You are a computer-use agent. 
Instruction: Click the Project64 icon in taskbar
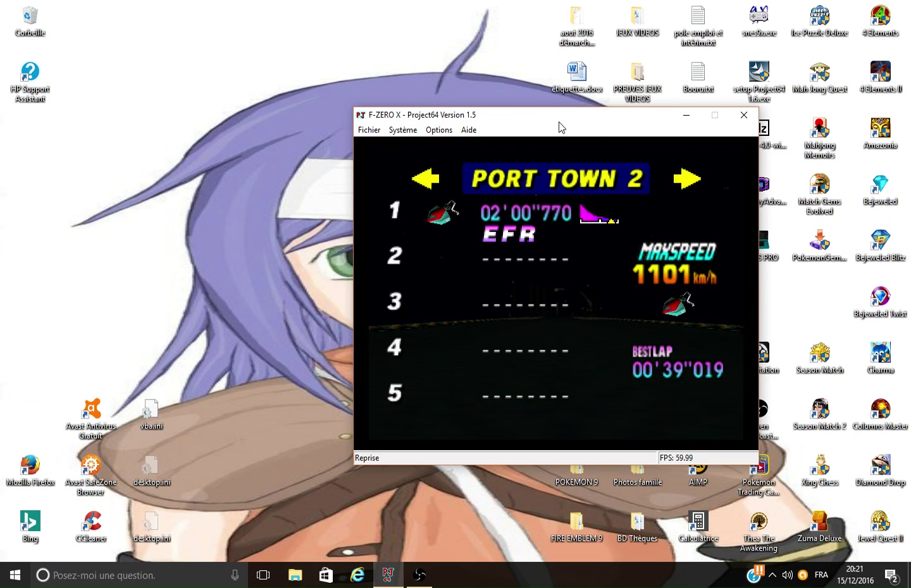pos(388,575)
